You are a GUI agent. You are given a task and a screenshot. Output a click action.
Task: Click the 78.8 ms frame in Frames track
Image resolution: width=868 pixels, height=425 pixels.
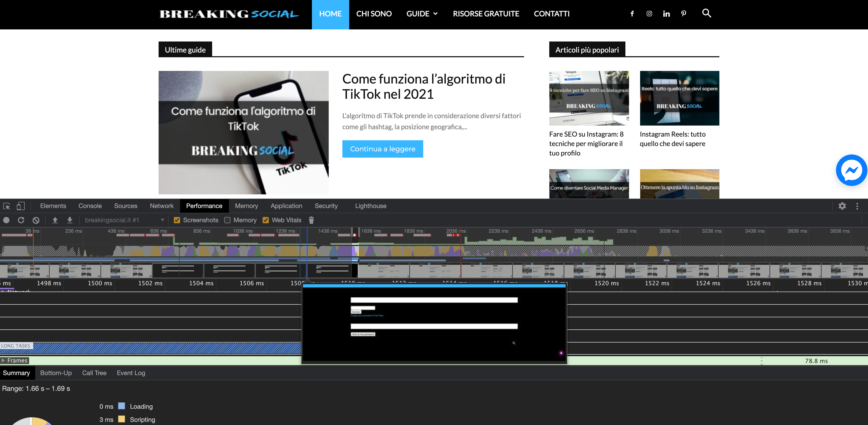pyautogui.click(x=816, y=361)
